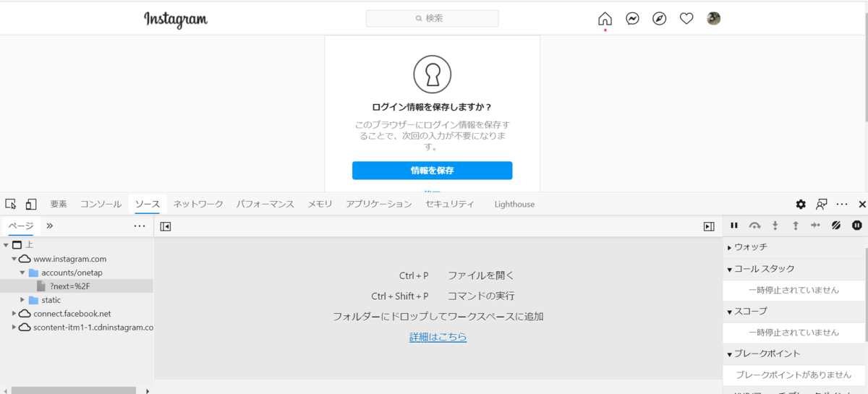Viewport: 868px width, 394px height.
Task: Click the ブレークポイントがありません text
Action: point(793,375)
